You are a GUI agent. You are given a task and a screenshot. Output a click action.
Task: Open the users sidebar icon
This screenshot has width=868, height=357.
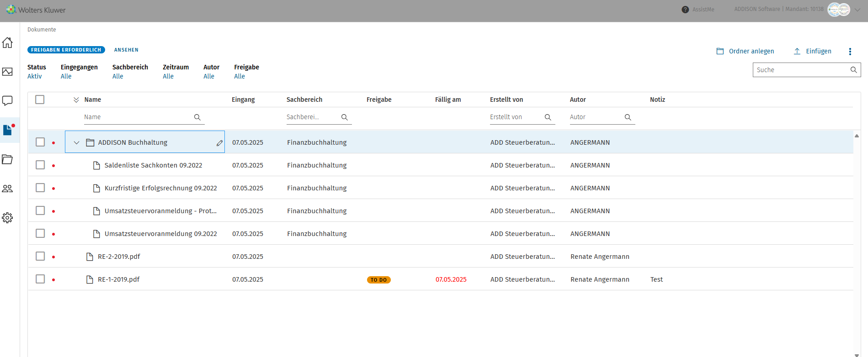click(x=7, y=189)
